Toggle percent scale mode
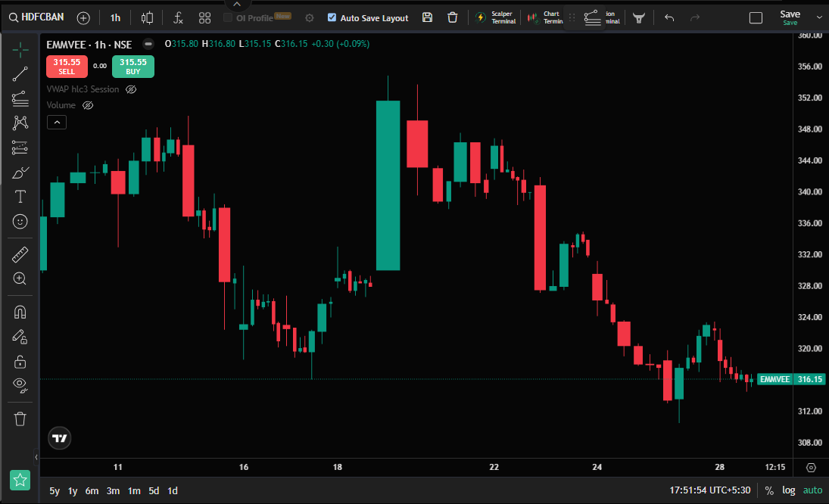829x504 pixels. tap(769, 491)
